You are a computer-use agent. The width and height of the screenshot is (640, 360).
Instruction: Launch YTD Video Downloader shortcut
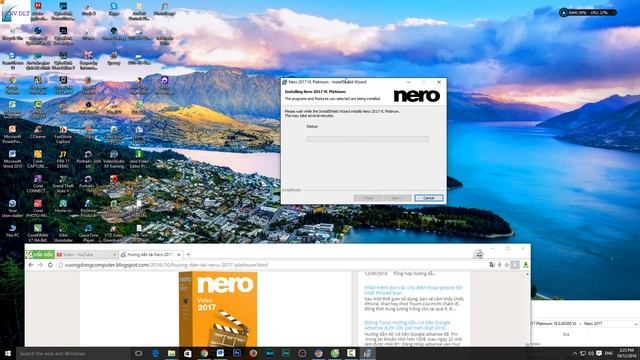(x=113, y=233)
